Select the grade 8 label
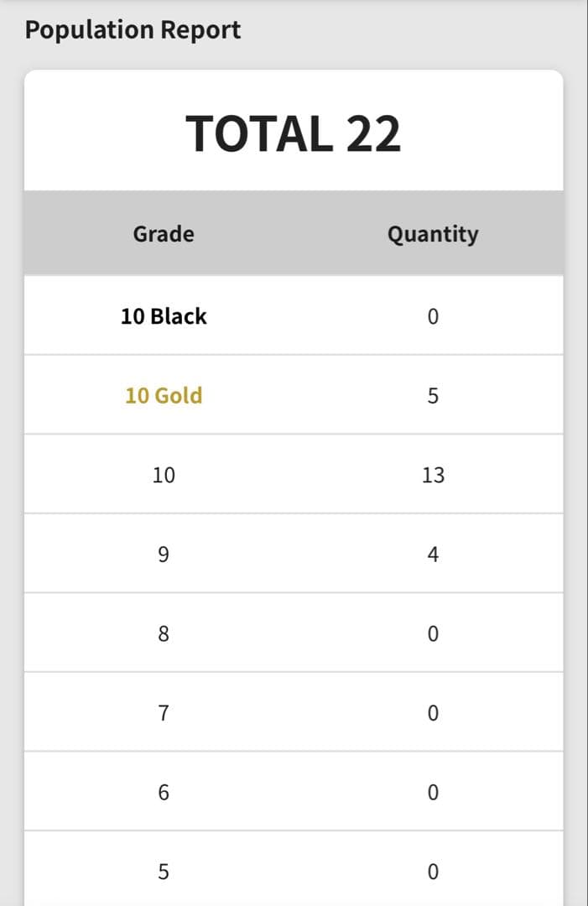The image size is (588, 906). (x=164, y=633)
